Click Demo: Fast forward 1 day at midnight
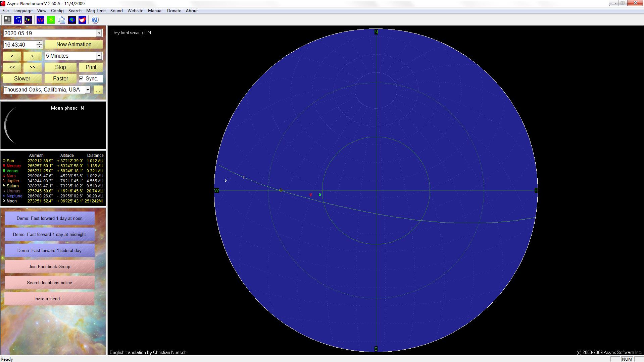The height and width of the screenshot is (362, 644). point(50,234)
